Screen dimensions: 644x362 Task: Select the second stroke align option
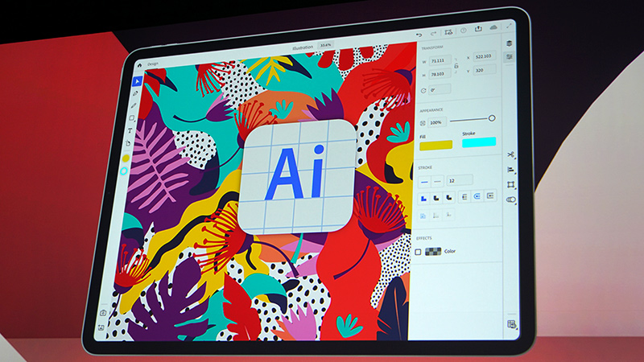[436, 215]
